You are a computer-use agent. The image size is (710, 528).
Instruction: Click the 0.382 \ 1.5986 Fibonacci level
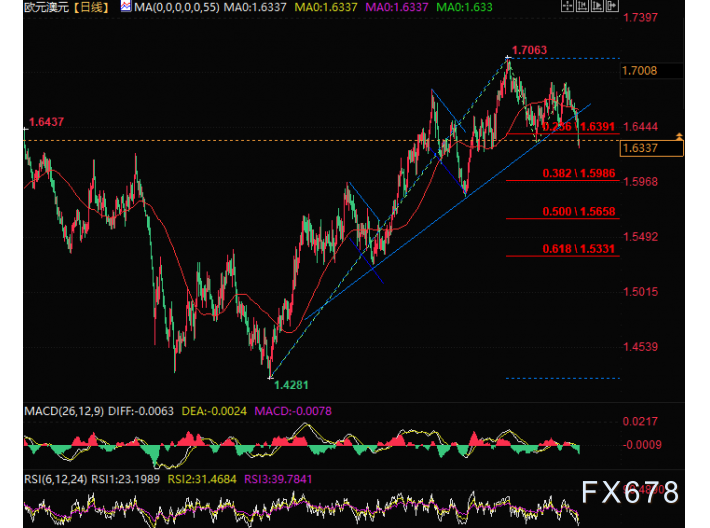tap(579, 173)
